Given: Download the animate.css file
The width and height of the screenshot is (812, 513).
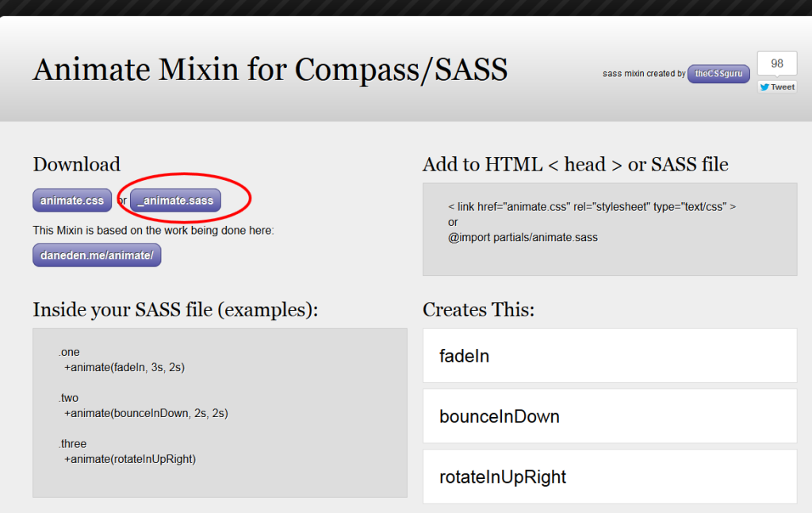Looking at the screenshot, I should coord(71,200).
